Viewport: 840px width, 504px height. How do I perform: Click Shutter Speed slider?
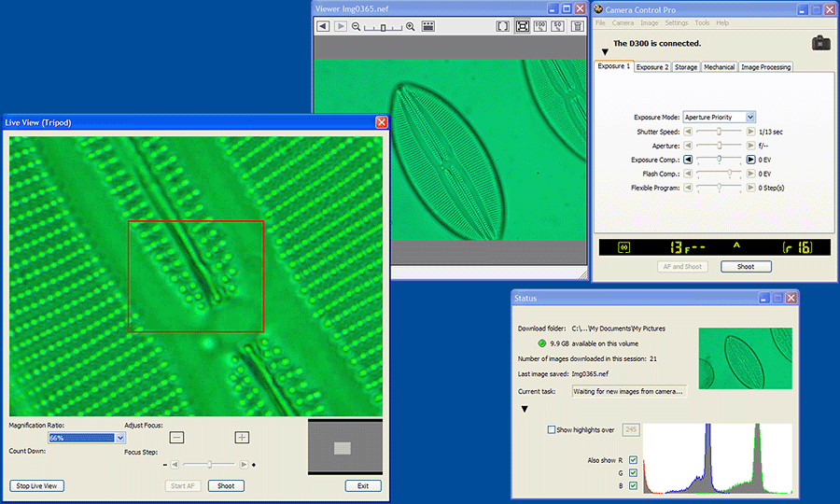(719, 132)
